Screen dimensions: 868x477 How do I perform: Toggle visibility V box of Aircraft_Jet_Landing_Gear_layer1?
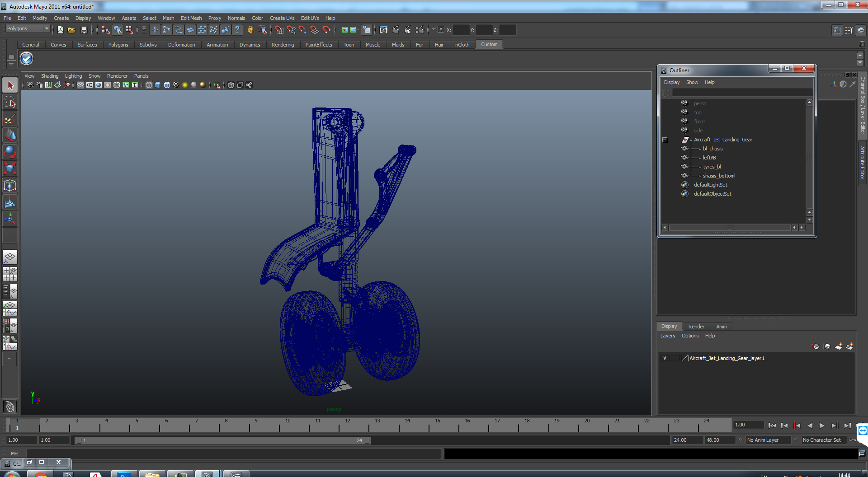click(x=665, y=358)
